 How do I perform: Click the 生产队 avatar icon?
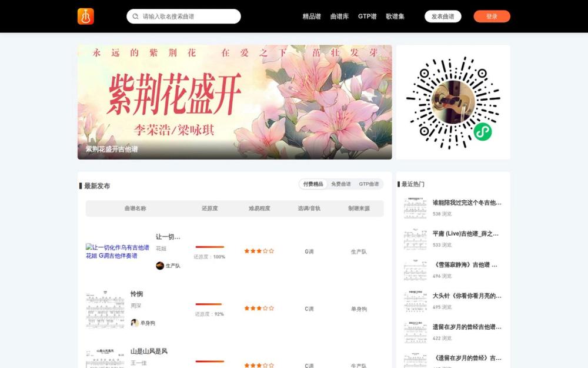(160, 266)
